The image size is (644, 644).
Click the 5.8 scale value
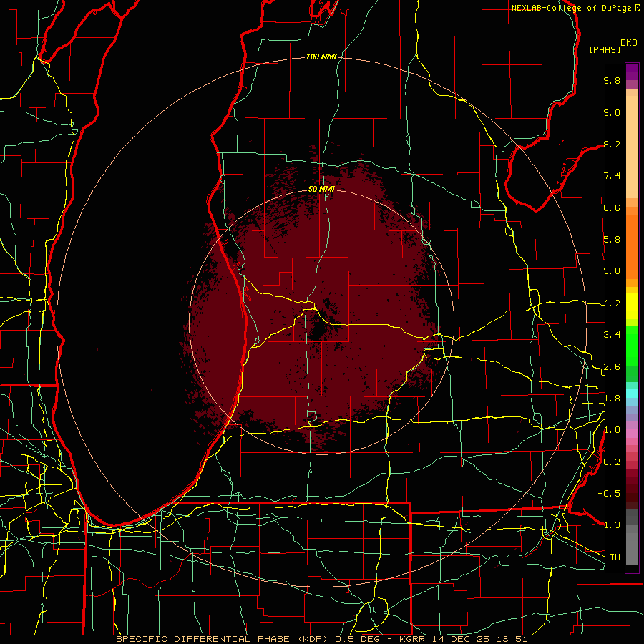point(612,240)
